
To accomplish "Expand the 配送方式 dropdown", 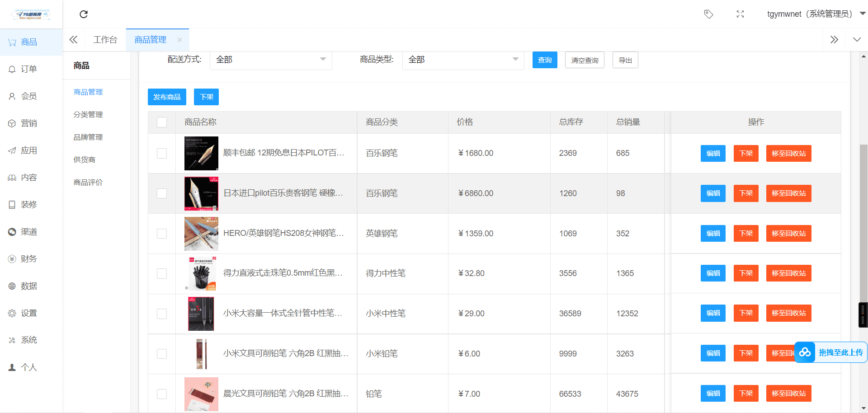I will 271,60.
